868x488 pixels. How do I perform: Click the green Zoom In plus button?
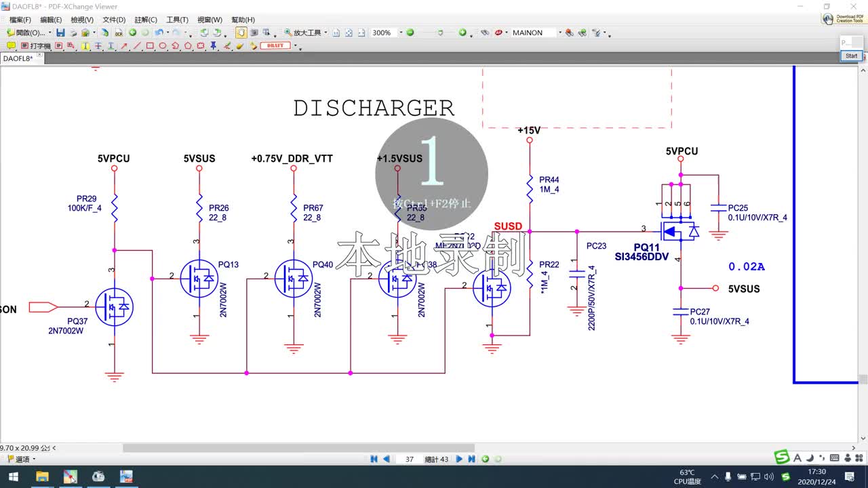click(462, 33)
